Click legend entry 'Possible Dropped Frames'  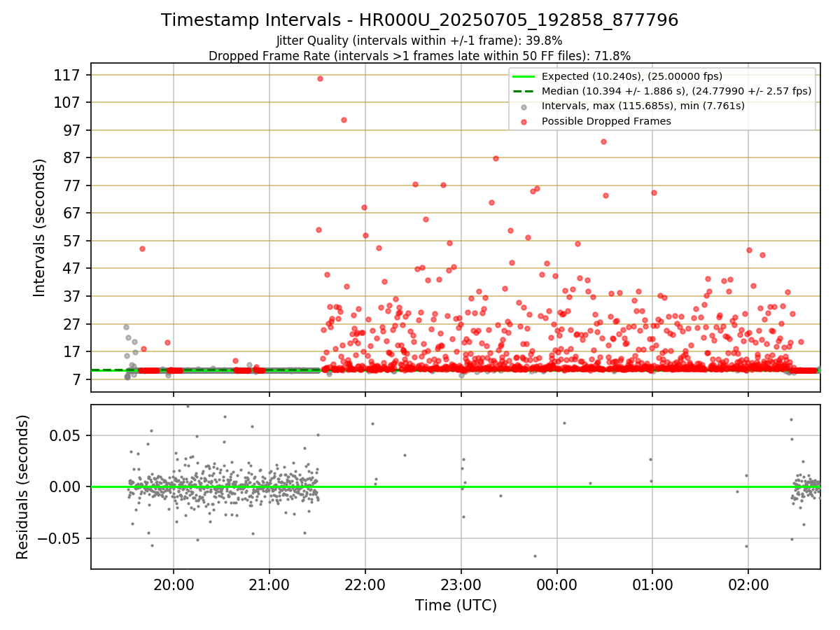point(606,121)
